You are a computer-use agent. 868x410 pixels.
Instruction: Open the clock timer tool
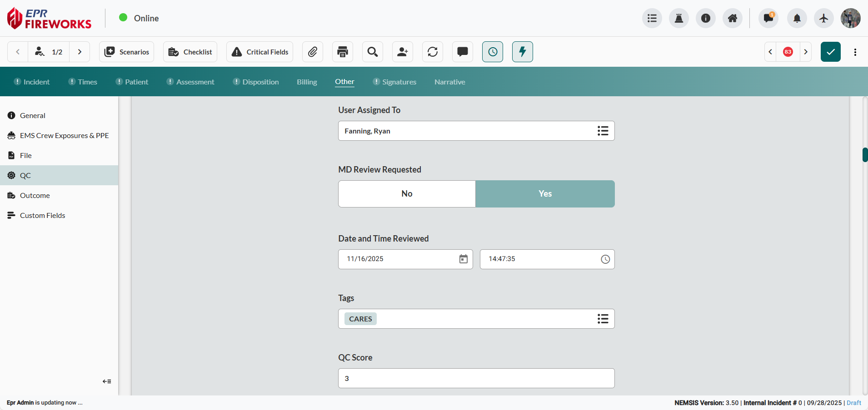(493, 52)
